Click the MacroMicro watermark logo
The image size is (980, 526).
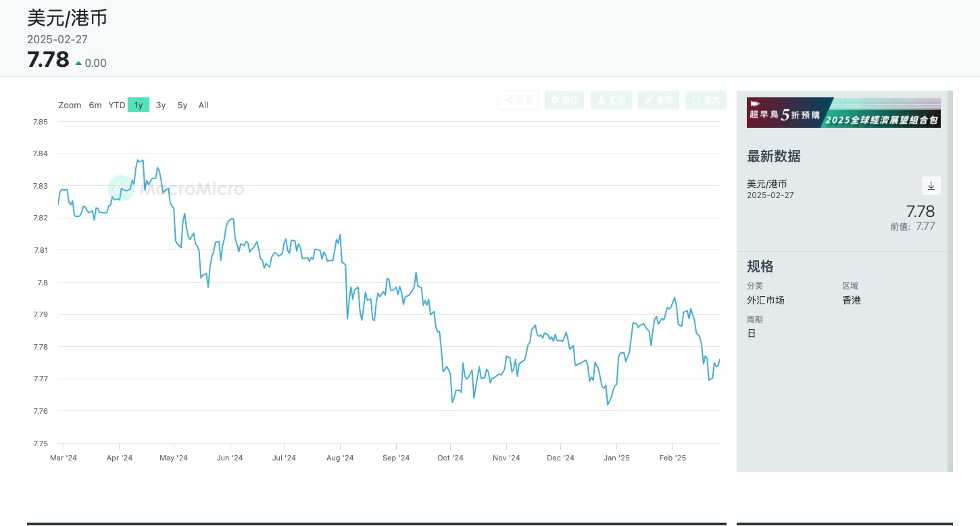176,188
